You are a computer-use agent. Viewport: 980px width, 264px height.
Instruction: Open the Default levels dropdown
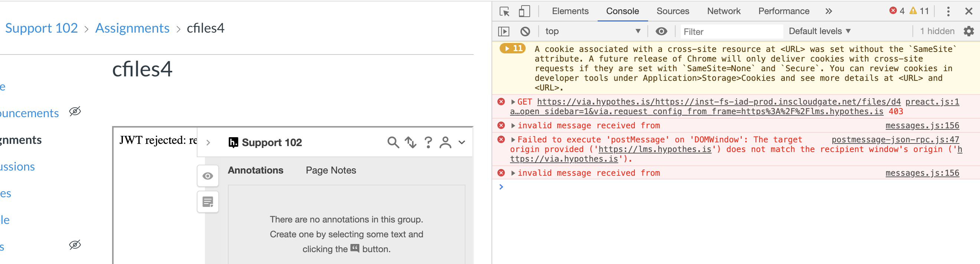click(x=820, y=31)
